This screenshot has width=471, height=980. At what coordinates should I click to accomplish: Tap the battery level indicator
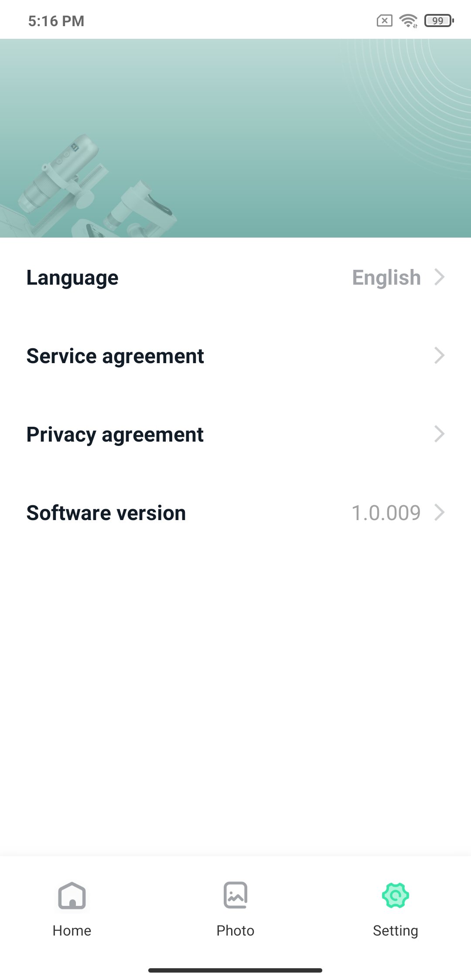(439, 20)
